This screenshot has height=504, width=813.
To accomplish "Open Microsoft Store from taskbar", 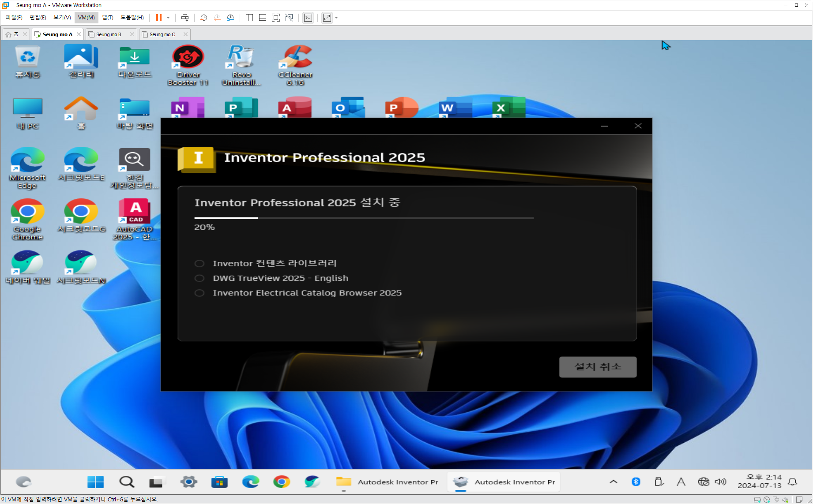I will [219, 482].
